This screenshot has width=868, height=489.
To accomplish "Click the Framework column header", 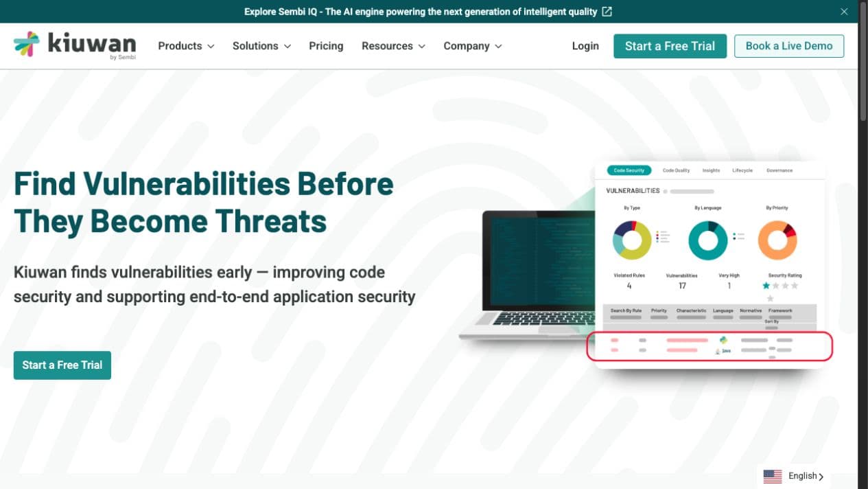I will click(x=780, y=310).
